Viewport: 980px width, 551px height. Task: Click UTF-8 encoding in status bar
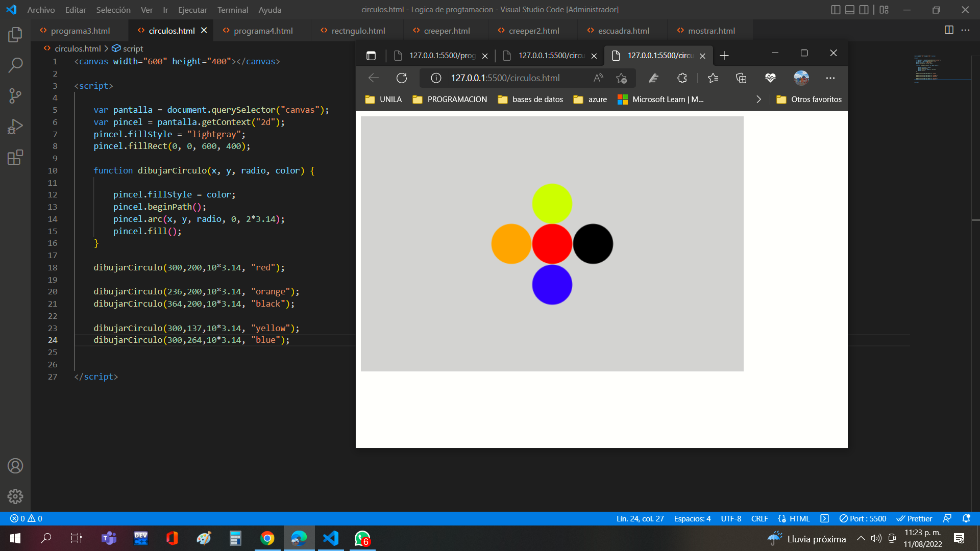[x=731, y=518]
